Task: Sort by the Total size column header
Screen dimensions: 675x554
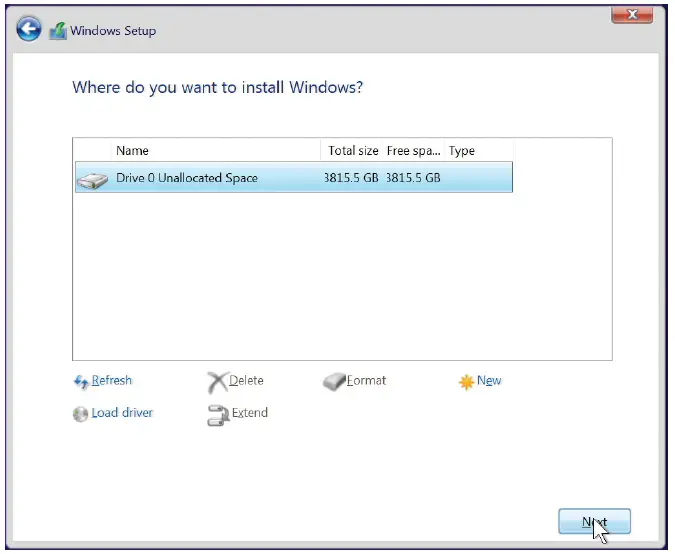Action: click(x=351, y=151)
